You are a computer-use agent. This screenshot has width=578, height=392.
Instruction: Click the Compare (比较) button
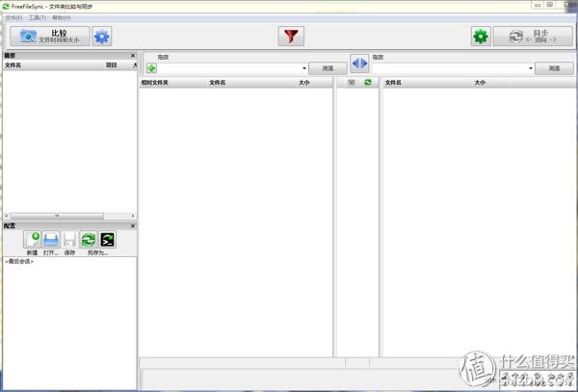click(x=50, y=36)
